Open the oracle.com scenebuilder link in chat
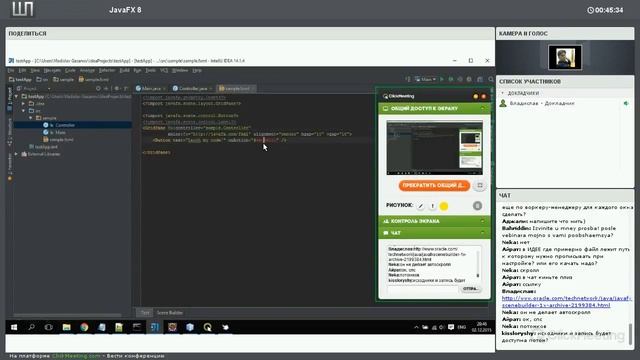The height and width of the screenshot is (360, 640). point(567,302)
